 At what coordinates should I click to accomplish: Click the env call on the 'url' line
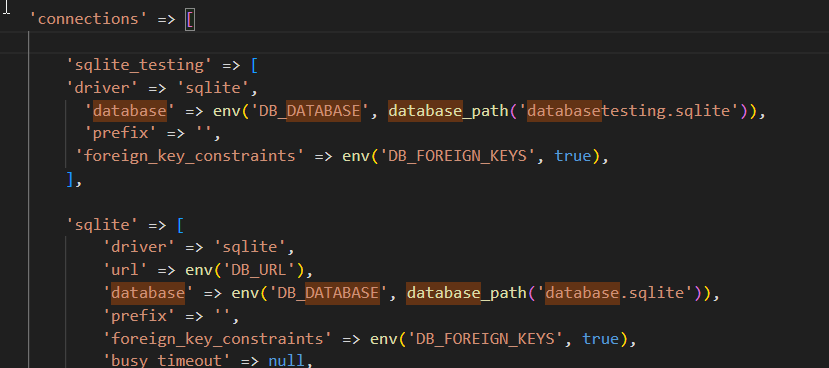[198, 270]
